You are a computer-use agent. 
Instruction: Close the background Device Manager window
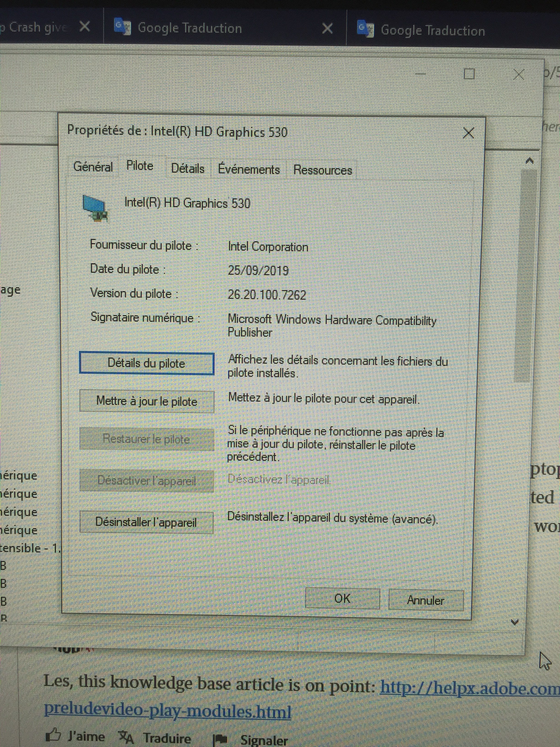tap(519, 74)
